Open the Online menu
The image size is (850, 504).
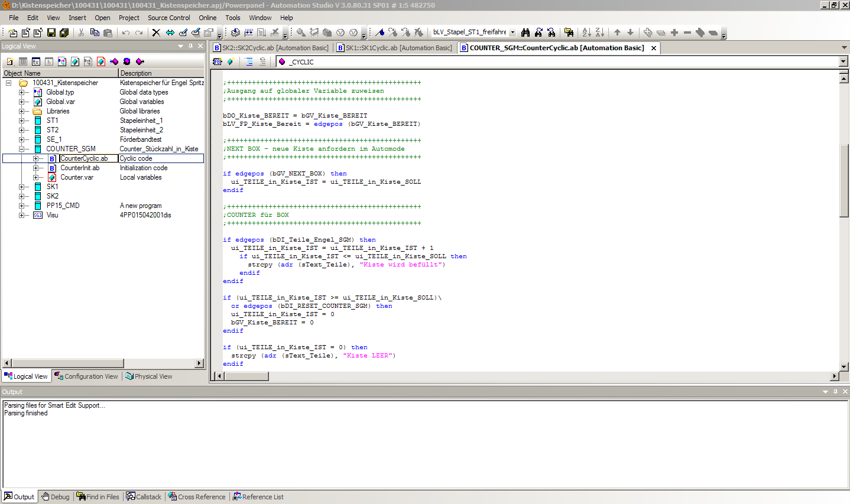click(x=207, y=18)
